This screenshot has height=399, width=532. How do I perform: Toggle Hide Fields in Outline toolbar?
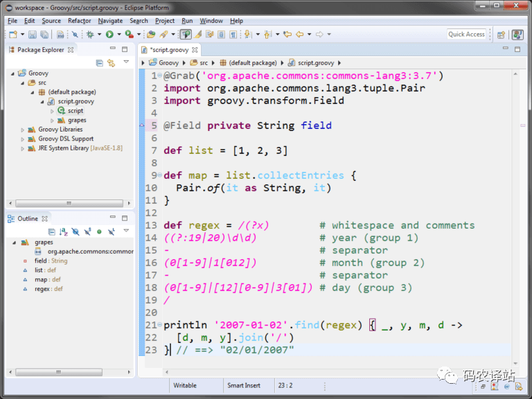point(76,231)
